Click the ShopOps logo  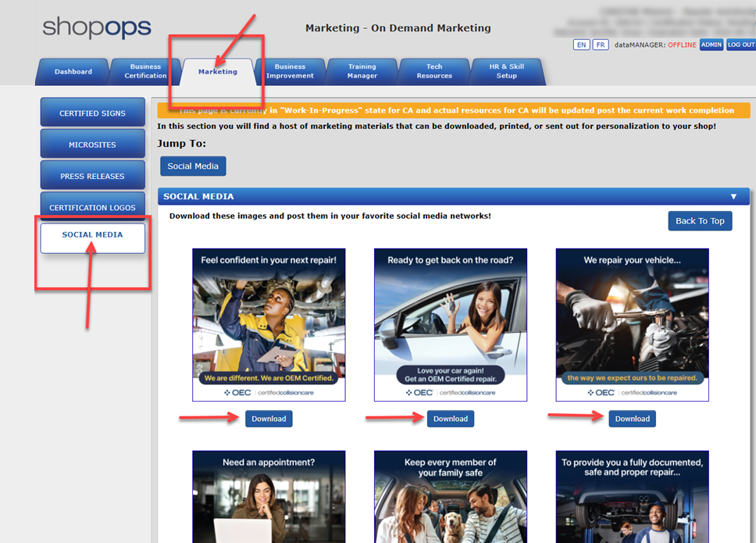point(97,27)
